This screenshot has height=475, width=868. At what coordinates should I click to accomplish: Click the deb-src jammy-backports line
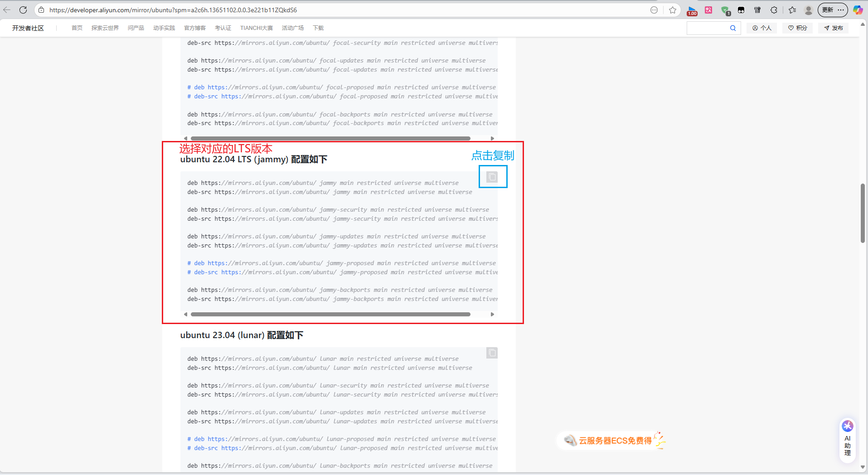point(342,299)
